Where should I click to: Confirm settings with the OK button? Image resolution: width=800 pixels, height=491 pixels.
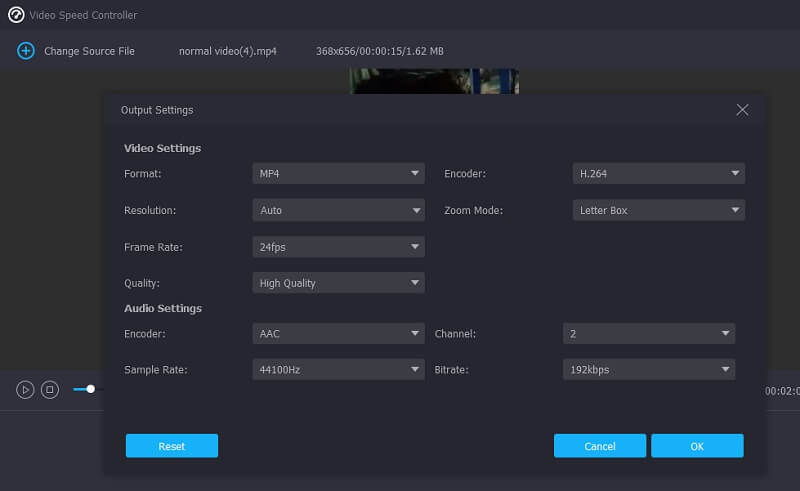coord(697,446)
